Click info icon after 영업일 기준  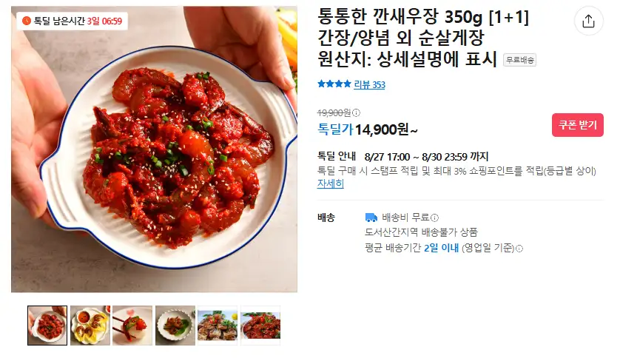tap(519, 249)
